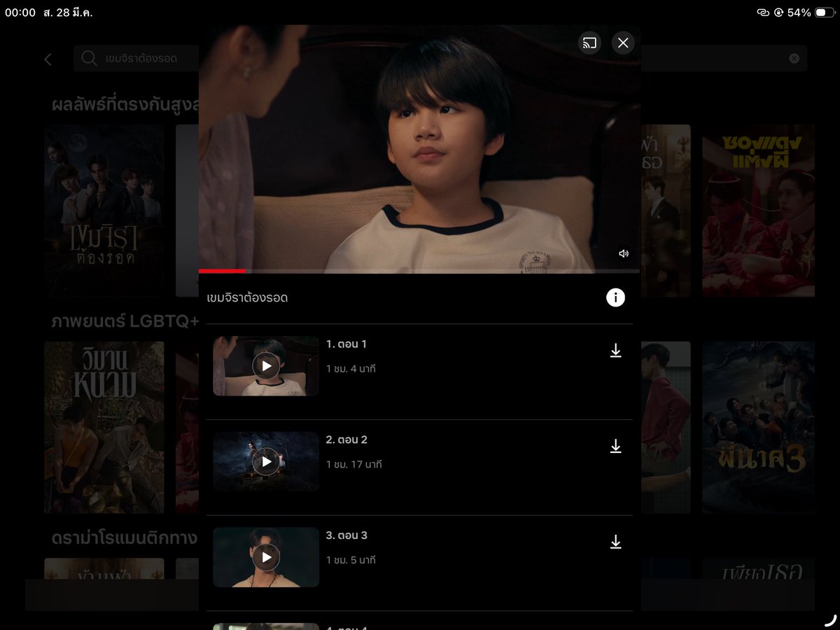Select title text เขมจิราต้องรอด in panel
The height and width of the screenshot is (630, 840).
247,298
